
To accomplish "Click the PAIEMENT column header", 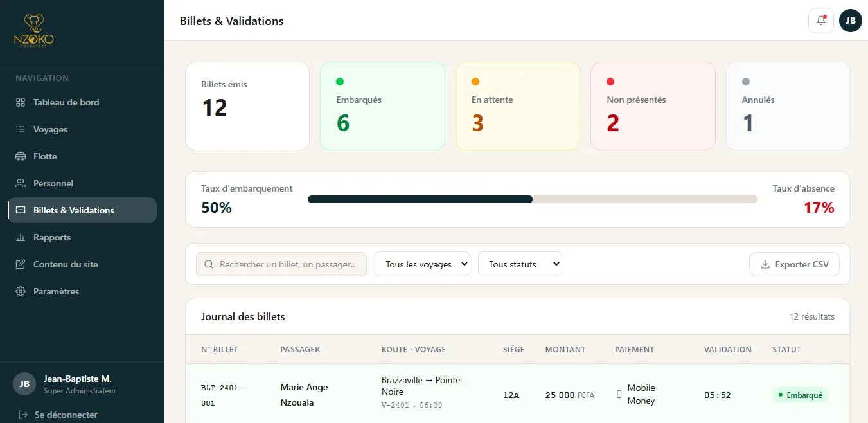I will point(635,350).
